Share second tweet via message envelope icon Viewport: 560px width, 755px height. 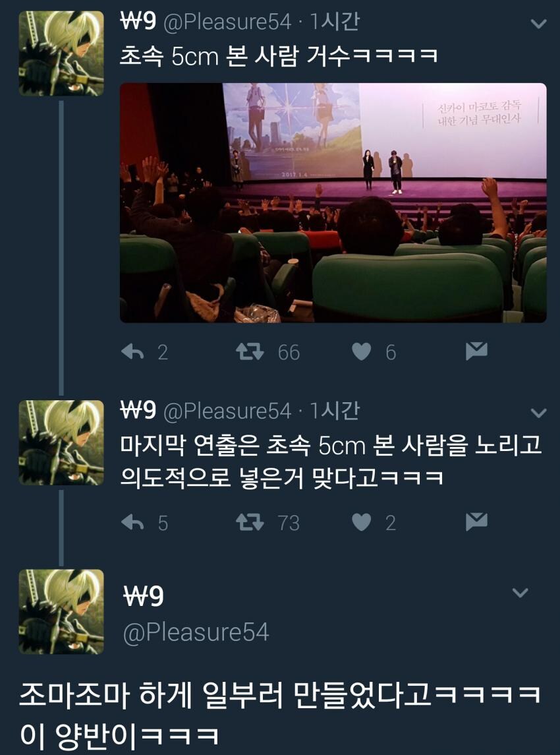[x=476, y=522]
